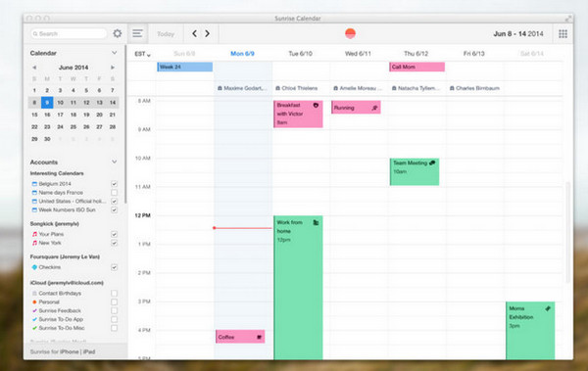Open the Sunrise for iPhone | iPad link
588x371 pixels.
[x=63, y=351]
